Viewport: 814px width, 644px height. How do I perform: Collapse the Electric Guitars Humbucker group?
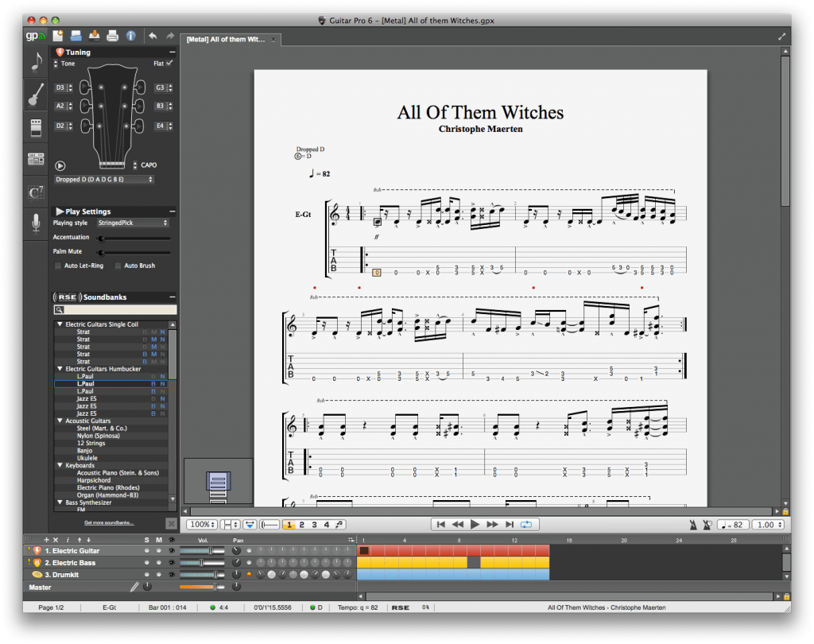pyautogui.click(x=60, y=369)
